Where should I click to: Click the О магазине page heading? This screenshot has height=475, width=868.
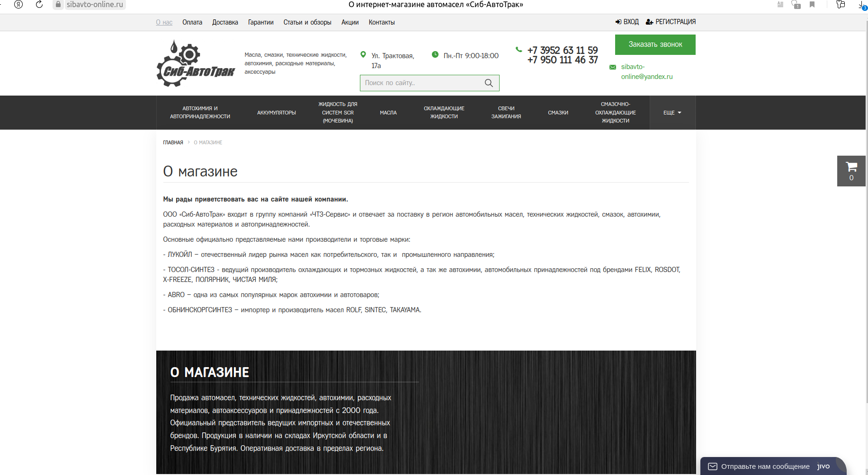click(200, 171)
